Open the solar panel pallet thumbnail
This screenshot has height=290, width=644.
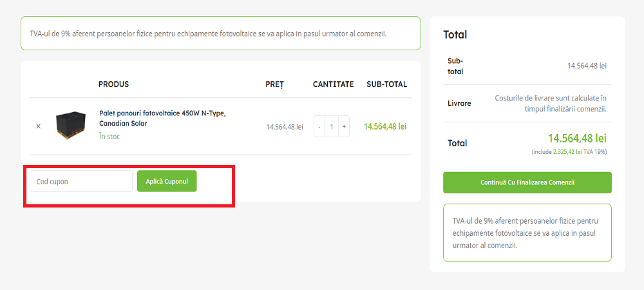pos(70,126)
